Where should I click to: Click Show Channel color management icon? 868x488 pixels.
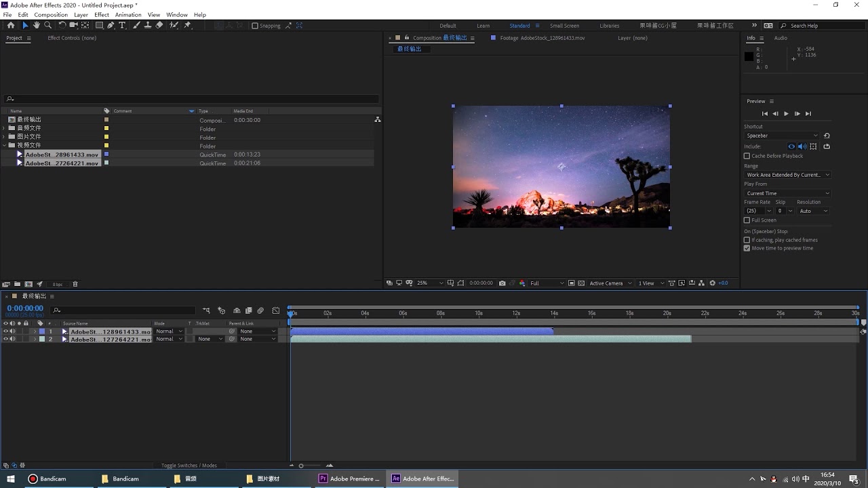(x=522, y=283)
